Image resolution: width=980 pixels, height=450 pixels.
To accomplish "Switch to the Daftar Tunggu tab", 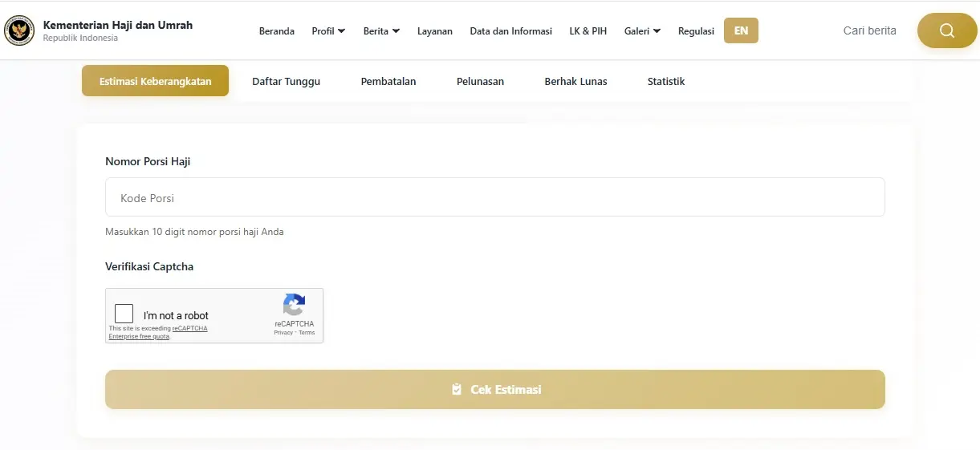I will 286,81.
